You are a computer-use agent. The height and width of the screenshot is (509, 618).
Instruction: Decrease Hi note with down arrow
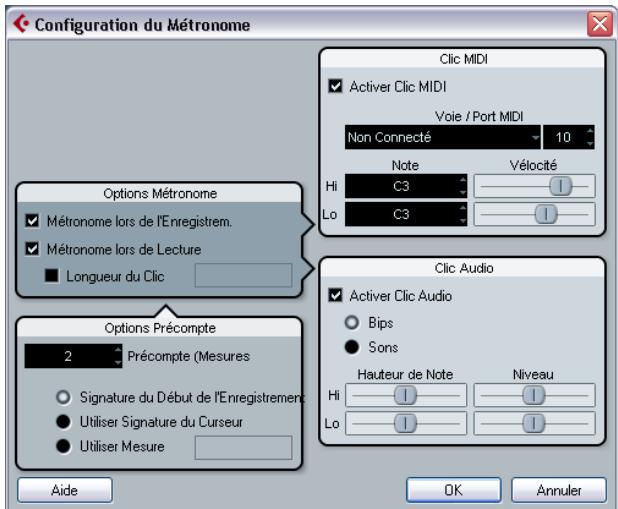tap(463, 192)
